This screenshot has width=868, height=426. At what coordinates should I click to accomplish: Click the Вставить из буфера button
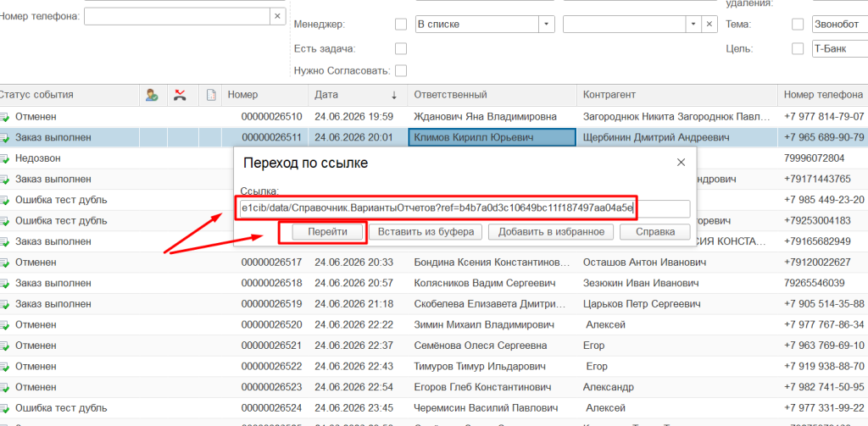(426, 232)
